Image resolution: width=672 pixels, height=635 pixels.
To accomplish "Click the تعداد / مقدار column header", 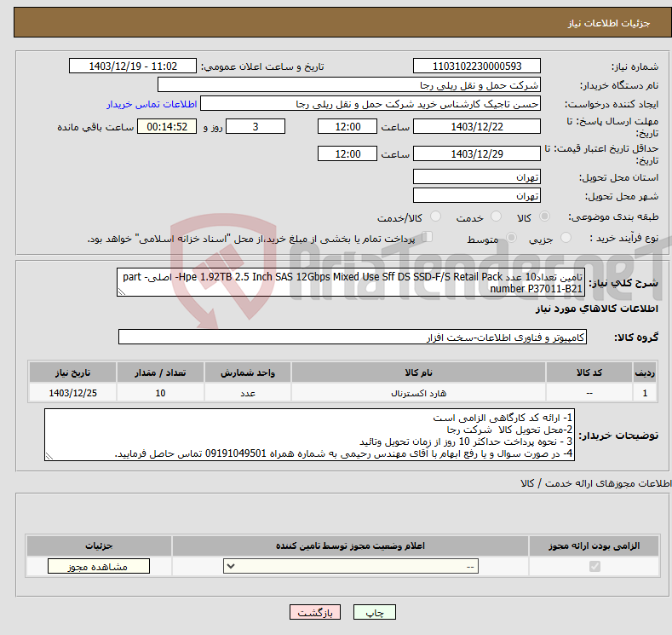I will [x=160, y=372].
